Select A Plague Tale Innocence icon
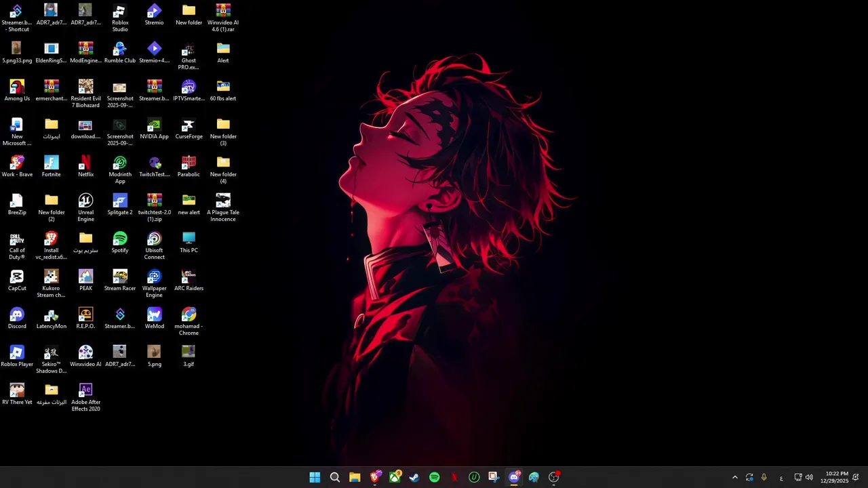Screen dimensions: 868x488 coord(223,207)
